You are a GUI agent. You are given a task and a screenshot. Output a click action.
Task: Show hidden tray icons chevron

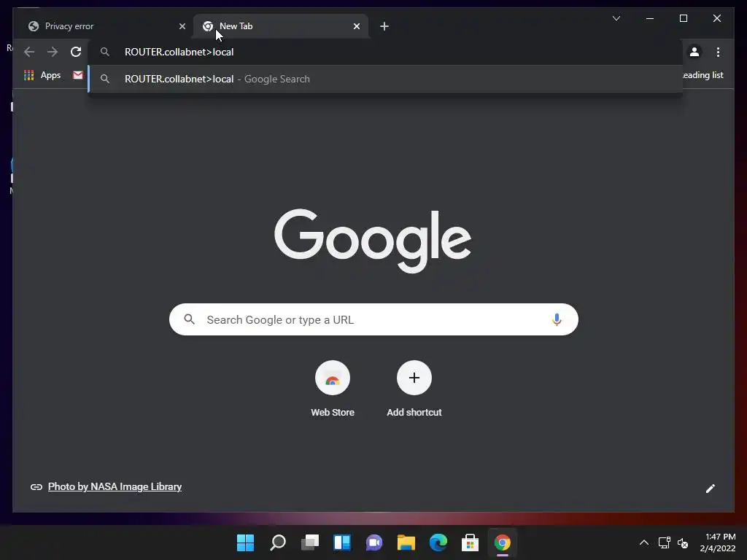pos(643,542)
